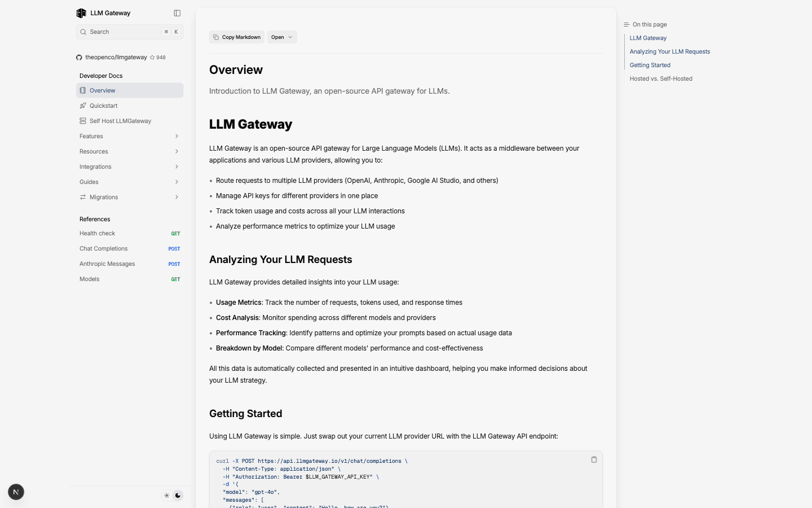The width and height of the screenshot is (812, 508).
Task: Follow the Getting Started link on this page
Action: pyautogui.click(x=650, y=65)
